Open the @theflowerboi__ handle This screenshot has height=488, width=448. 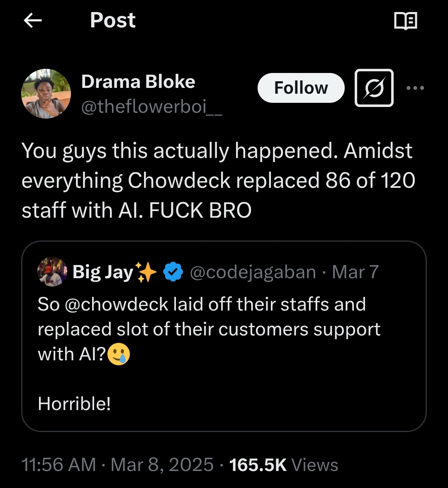152,107
